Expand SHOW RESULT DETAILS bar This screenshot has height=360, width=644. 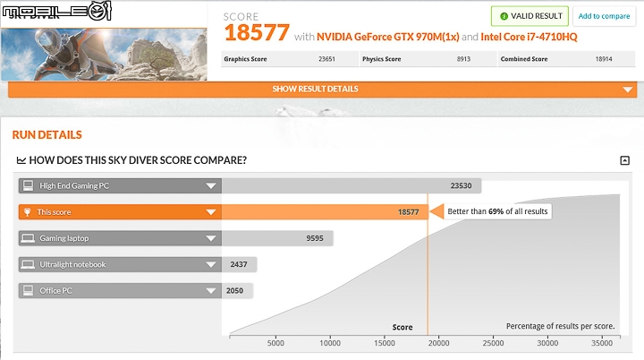point(322,90)
